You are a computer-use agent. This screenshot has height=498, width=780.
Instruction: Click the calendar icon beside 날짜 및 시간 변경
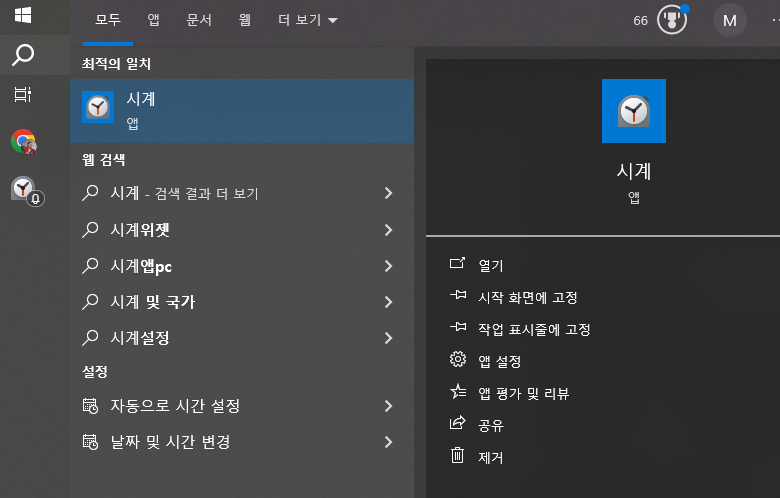pyautogui.click(x=90, y=442)
